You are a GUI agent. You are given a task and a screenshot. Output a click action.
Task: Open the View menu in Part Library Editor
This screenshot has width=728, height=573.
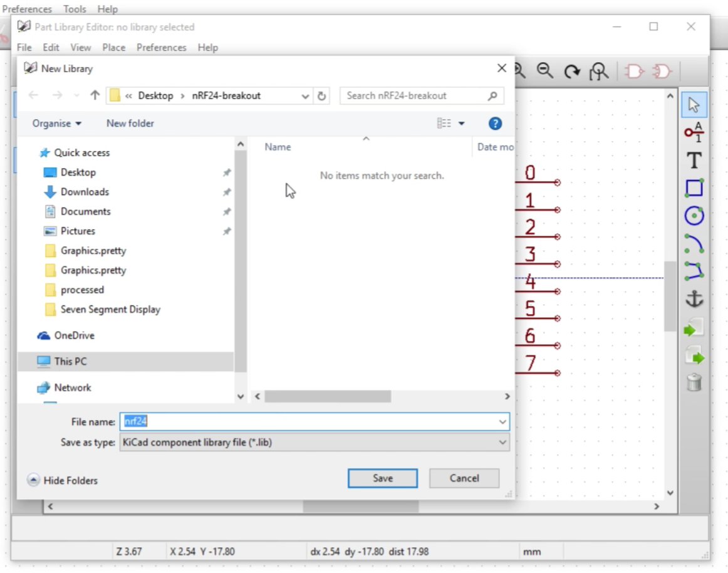click(x=80, y=48)
